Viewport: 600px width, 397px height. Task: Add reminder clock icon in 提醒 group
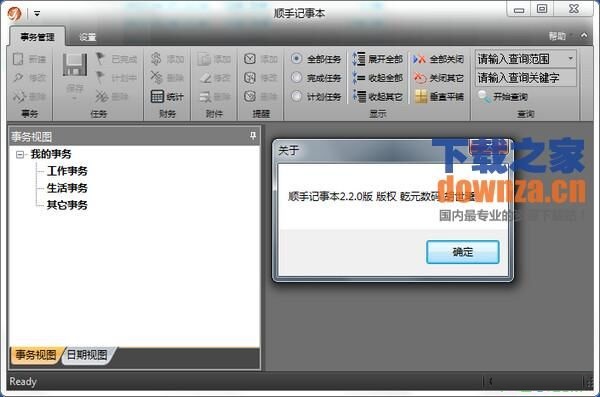tap(250, 59)
